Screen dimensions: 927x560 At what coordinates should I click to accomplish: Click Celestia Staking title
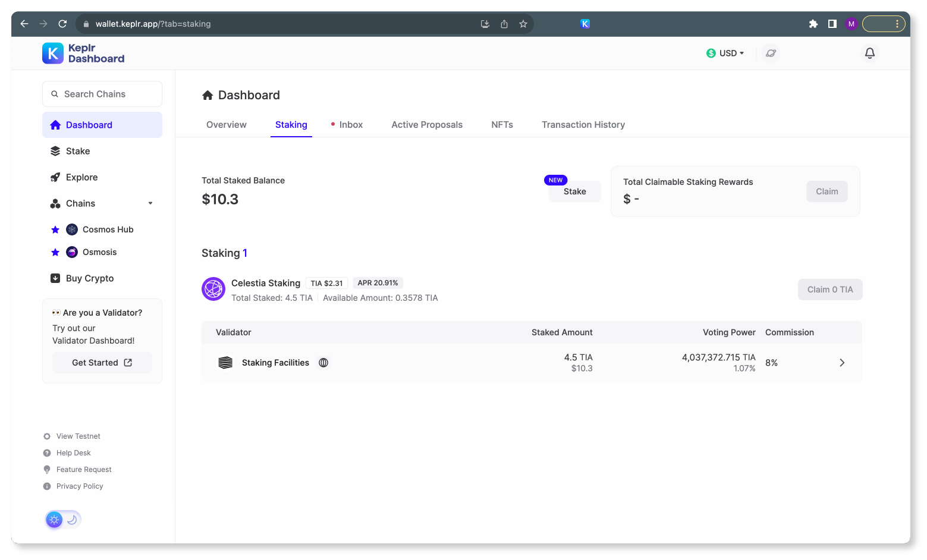pos(266,283)
